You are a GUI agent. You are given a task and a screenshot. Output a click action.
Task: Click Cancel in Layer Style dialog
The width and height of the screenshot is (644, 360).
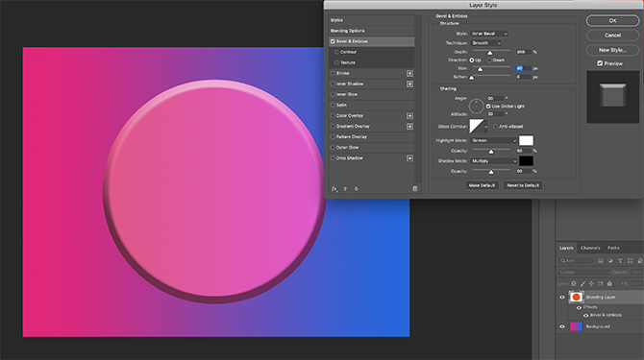[x=612, y=36]
